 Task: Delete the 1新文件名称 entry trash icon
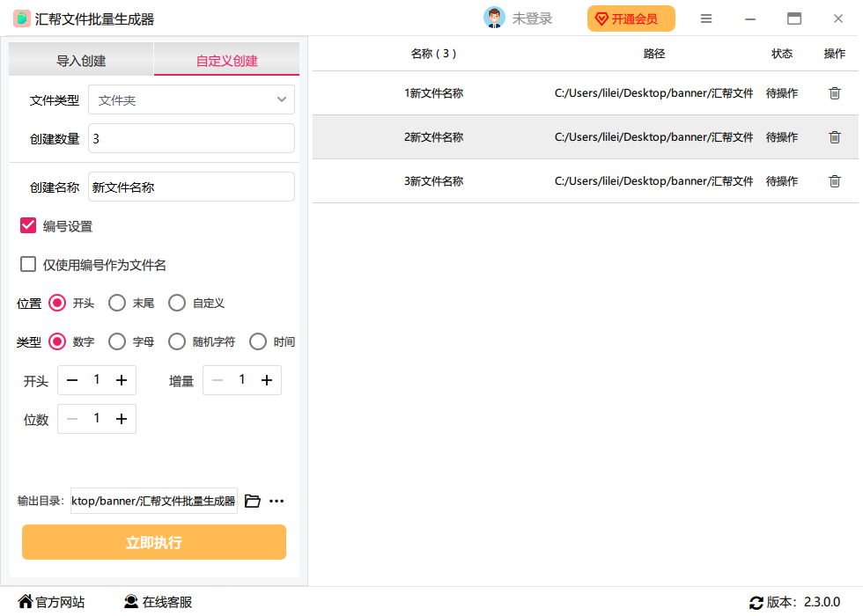[834, 92]
